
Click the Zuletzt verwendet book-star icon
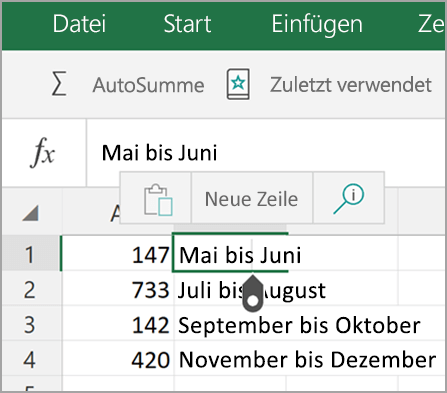pos(238,84)
